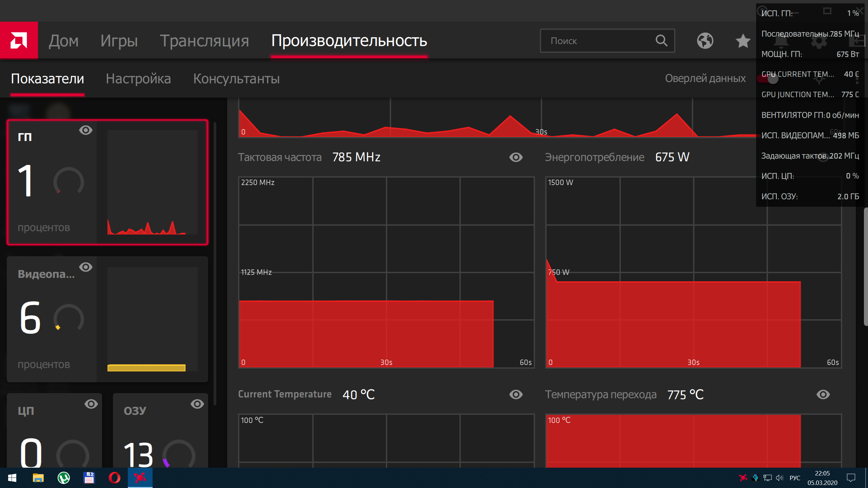
Task: Click the AMD logo home icon
Action: [x=19, y=41]
